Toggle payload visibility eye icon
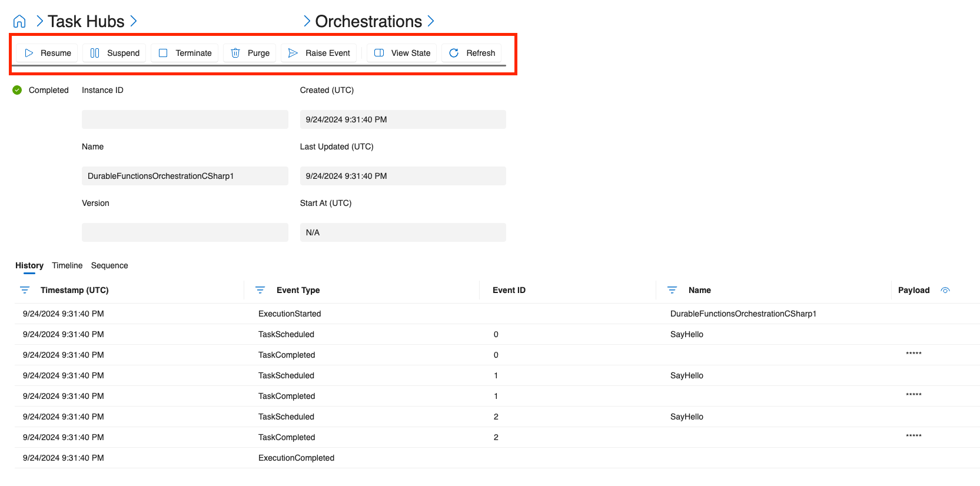The width and height of the screenshot is (980, 486). (945, 290)
